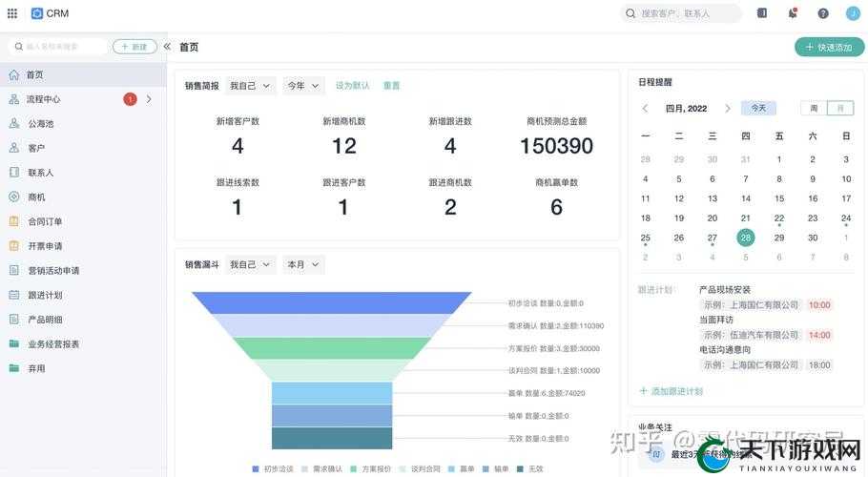
Task: Open 商机 menu item
Action: pyautogui.click(x=83, y=197)
